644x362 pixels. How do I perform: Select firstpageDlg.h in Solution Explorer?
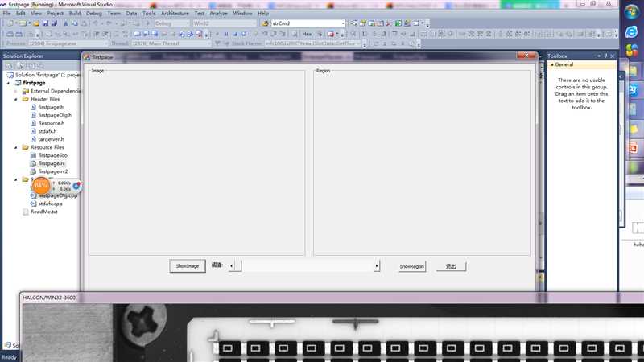[55, 115]
